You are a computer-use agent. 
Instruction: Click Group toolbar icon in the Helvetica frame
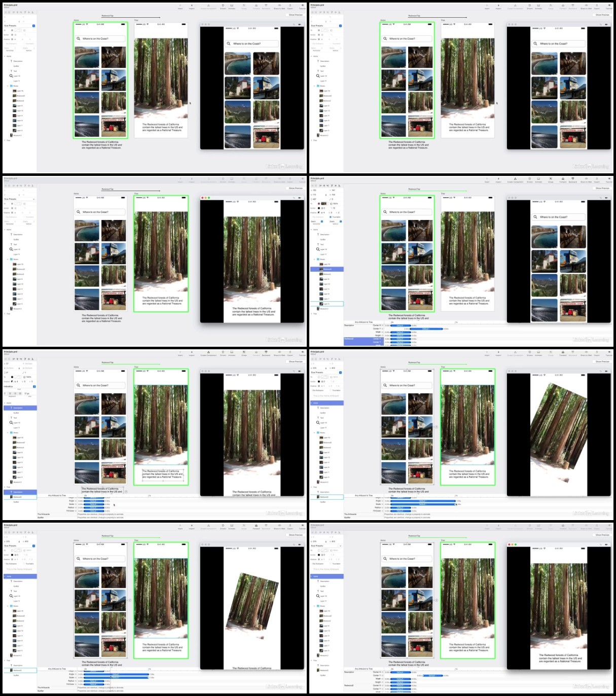click(243, 352)
